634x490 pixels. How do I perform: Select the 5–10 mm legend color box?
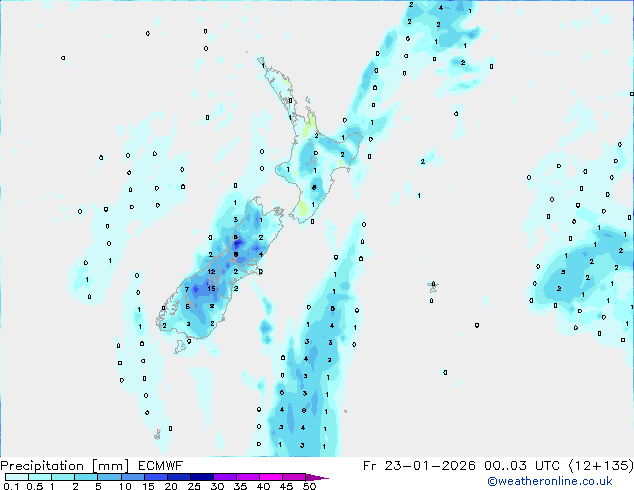pyautogui.click(x=109, y=477)
